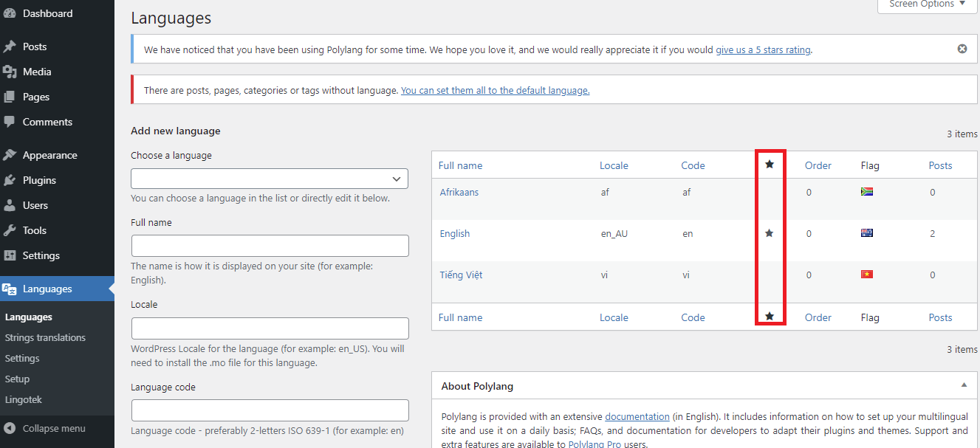Open the Choose a language dropdown
Screen dimensions: 980x448
[x=270, y=179]
